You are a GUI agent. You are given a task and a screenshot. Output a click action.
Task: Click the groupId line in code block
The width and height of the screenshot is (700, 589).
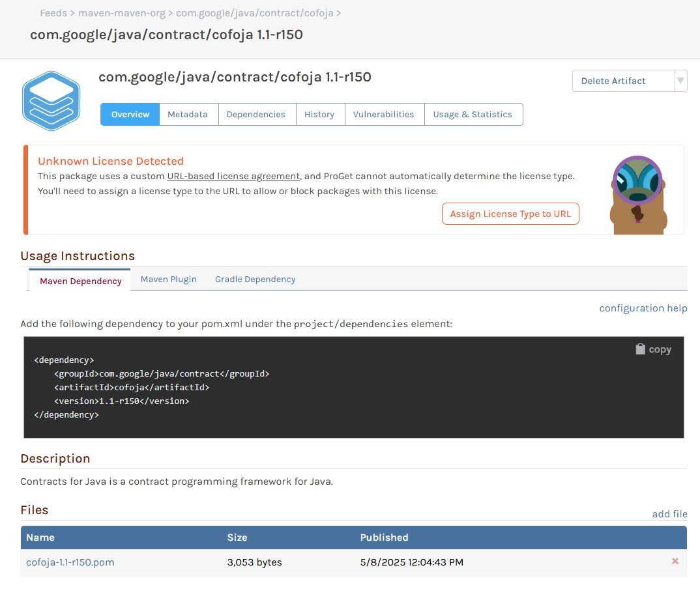point(162,373)
